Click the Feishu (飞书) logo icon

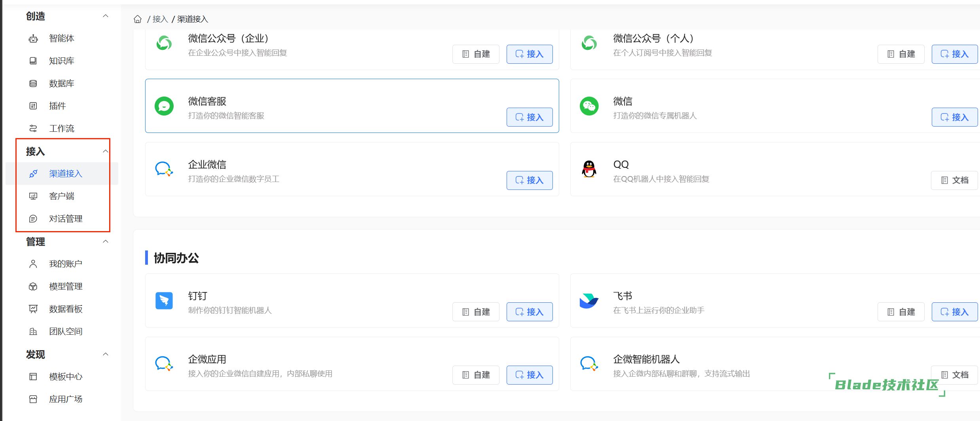point(589,301)
